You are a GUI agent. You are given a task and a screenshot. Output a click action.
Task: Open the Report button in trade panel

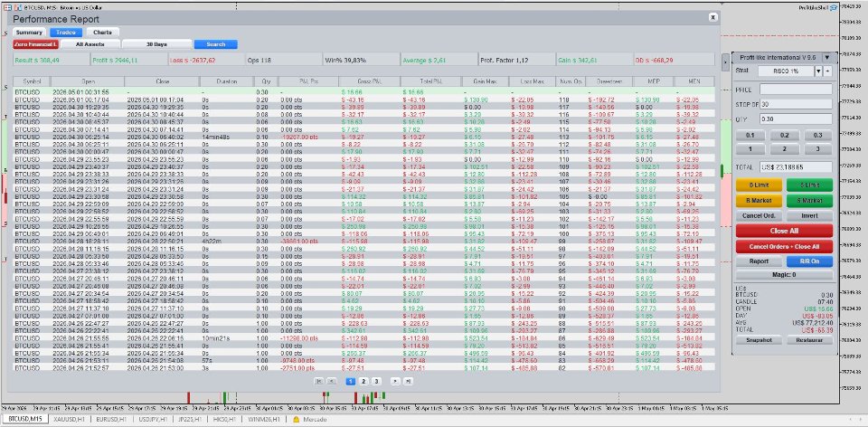click(x=759, y=261)
